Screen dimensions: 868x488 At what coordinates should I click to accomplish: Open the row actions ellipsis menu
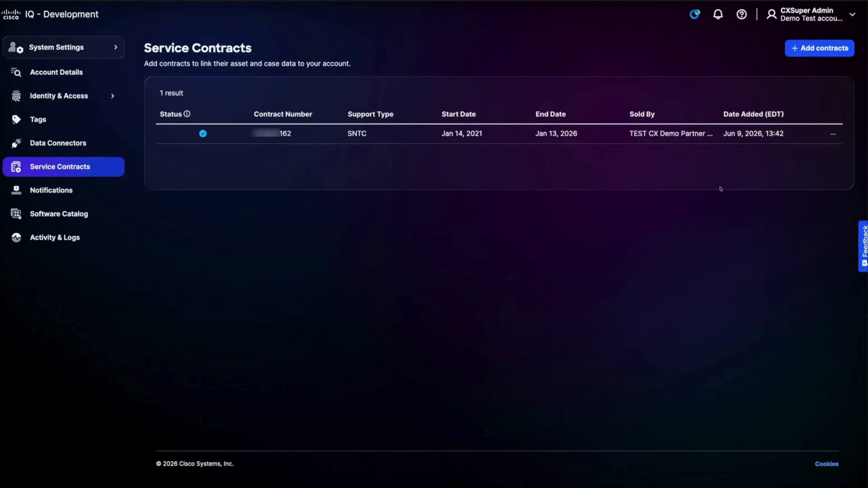(833, 134)
